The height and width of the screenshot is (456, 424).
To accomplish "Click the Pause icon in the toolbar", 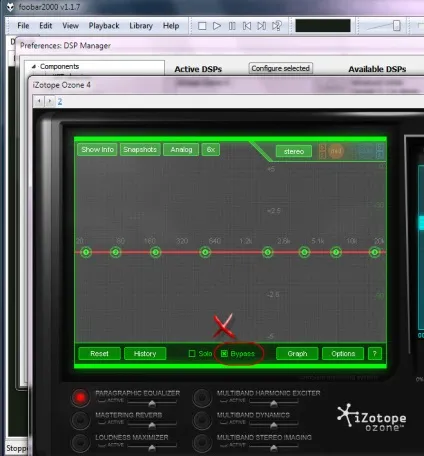I will click(x=232, y=26).
